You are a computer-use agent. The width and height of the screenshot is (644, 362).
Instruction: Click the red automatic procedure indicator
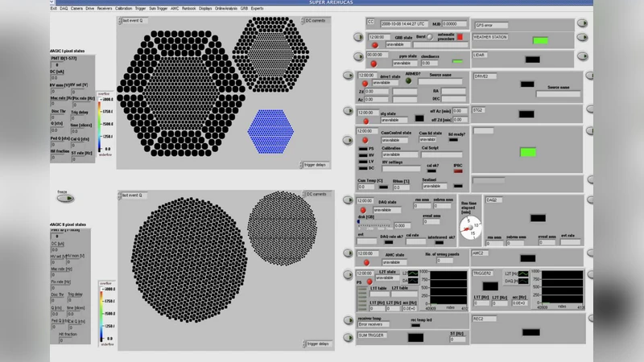pos(460,37)
